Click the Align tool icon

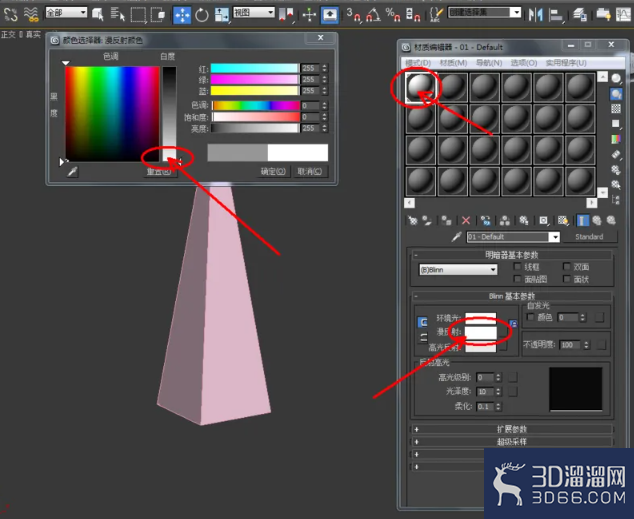556,15
